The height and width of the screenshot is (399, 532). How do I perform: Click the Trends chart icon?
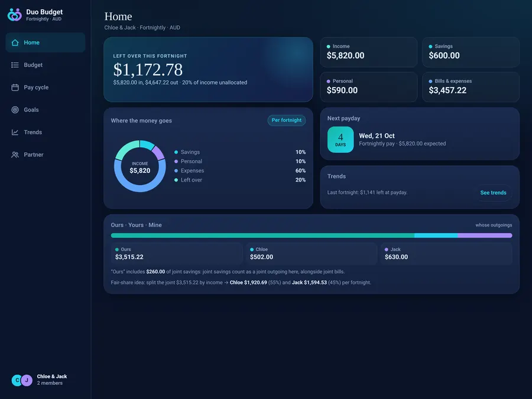coord(15,132)
